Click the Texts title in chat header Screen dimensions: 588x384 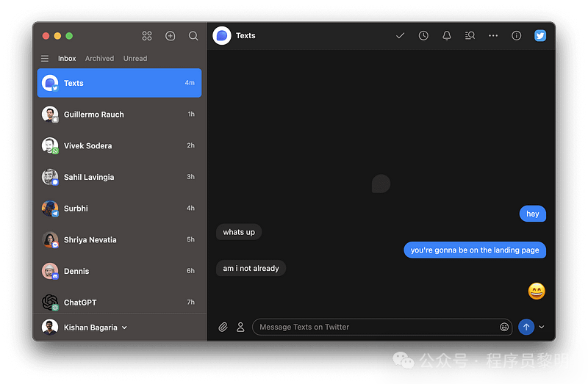[245, 35]
